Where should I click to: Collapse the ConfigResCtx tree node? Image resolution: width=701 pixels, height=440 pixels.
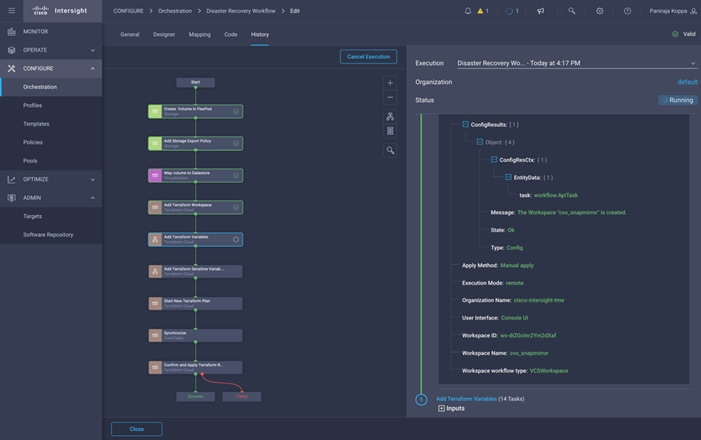(494, 160)
